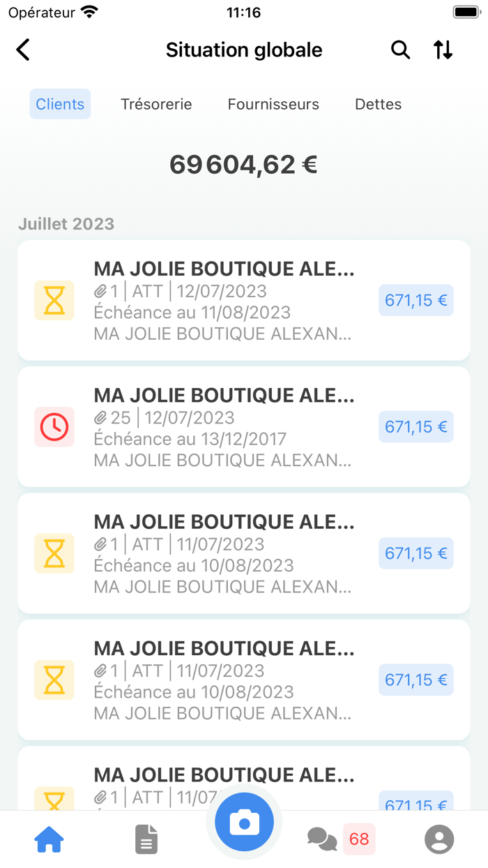Screen dimensions: 488x868
Task: Select the Clients filter
Action: pos(60,103)
